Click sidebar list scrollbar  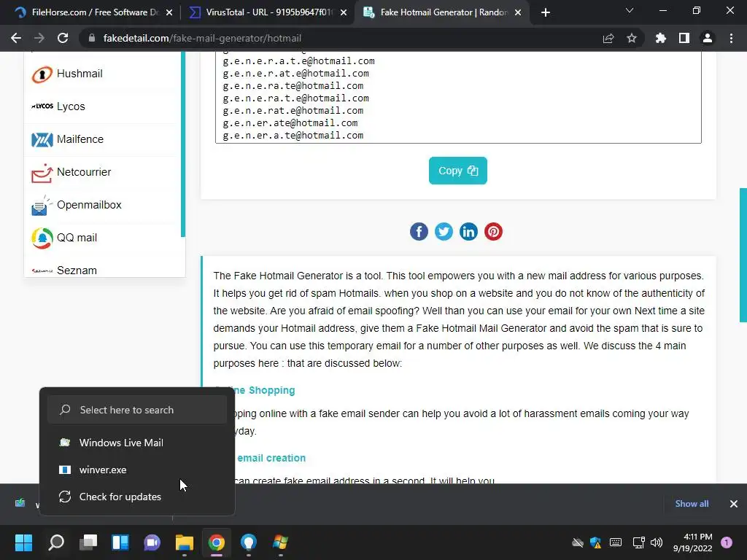tap(183, 144)
